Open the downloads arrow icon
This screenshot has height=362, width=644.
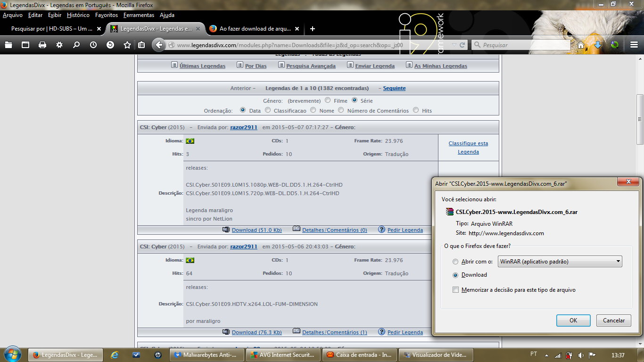click(597, 45)
